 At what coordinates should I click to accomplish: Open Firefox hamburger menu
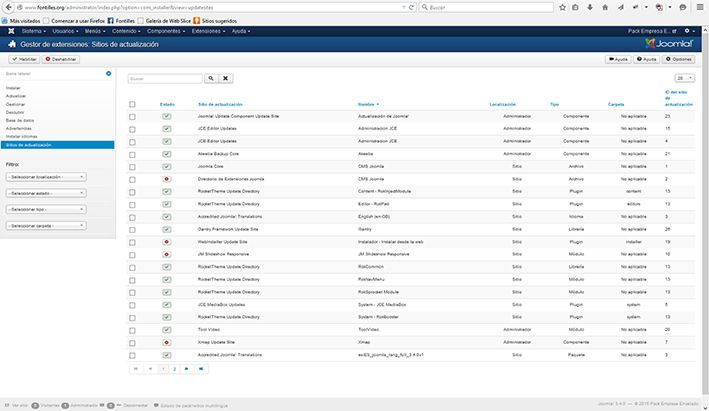pos(700,7)
